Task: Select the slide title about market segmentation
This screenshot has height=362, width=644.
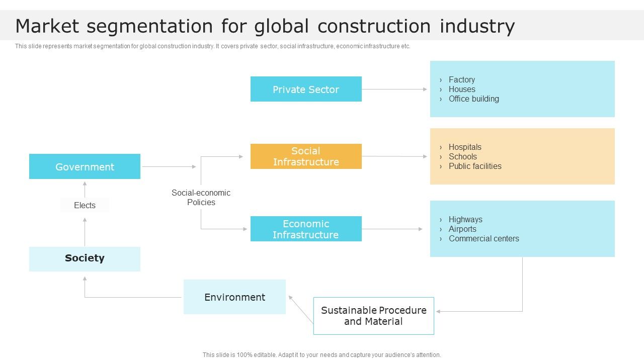Action: click(x=265, y=26)
